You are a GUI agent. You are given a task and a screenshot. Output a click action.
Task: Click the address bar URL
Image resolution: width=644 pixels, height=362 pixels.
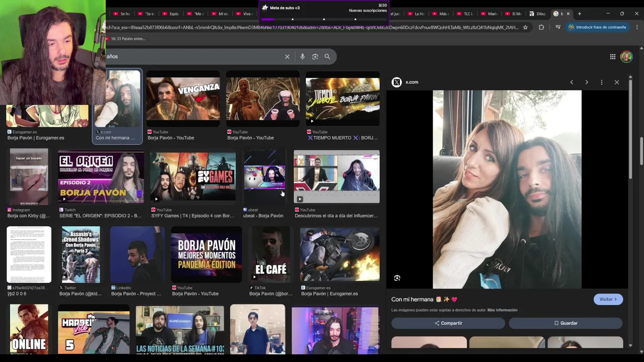coord(312,27)
